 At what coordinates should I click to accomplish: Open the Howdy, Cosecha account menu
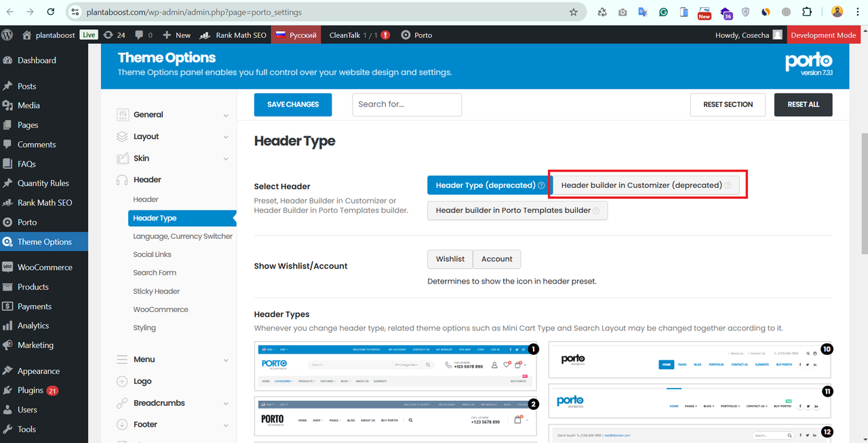click(x=749, y=35)
